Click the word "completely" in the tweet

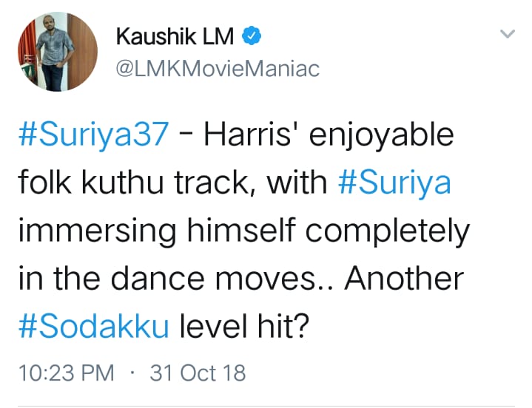(x=388, y=231)
